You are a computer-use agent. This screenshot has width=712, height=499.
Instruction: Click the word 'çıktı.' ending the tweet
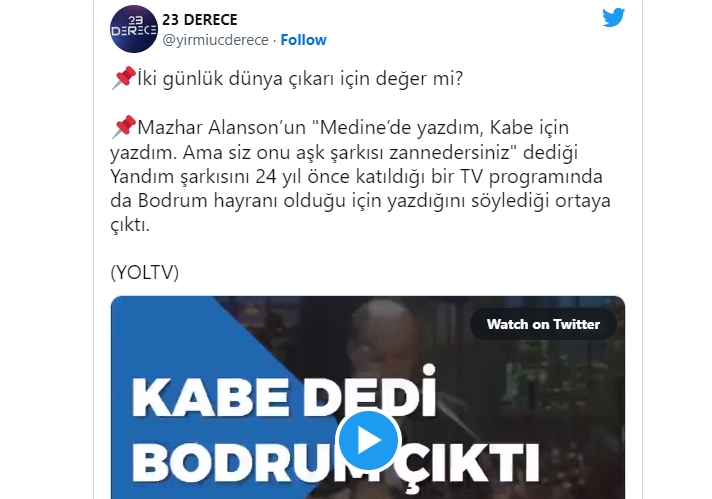130,225
